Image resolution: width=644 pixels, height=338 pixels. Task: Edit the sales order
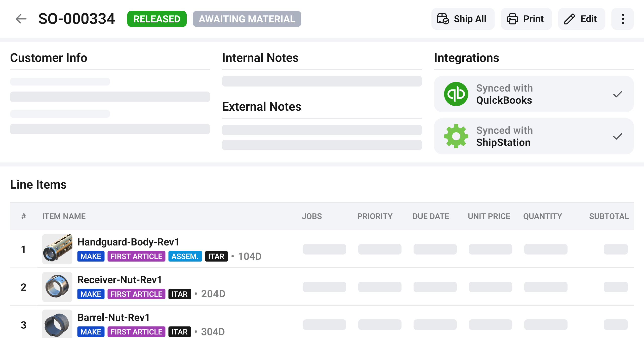[x=582, y=19]
